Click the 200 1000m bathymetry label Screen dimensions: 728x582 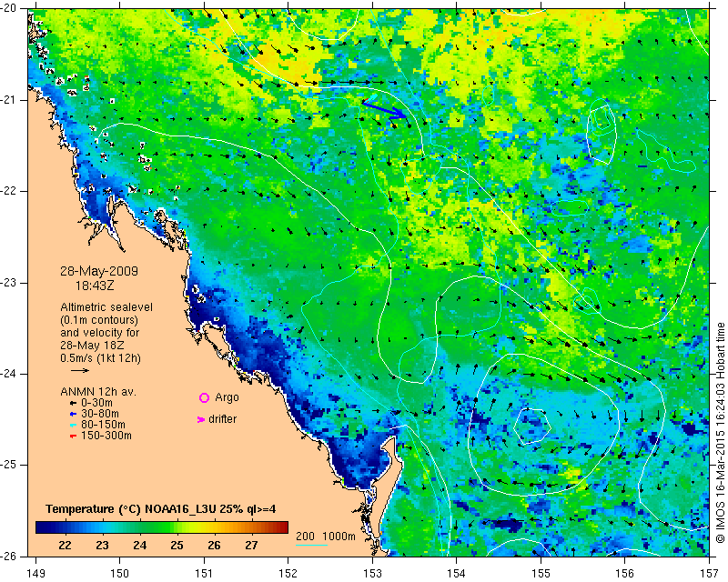coord(326,536)
